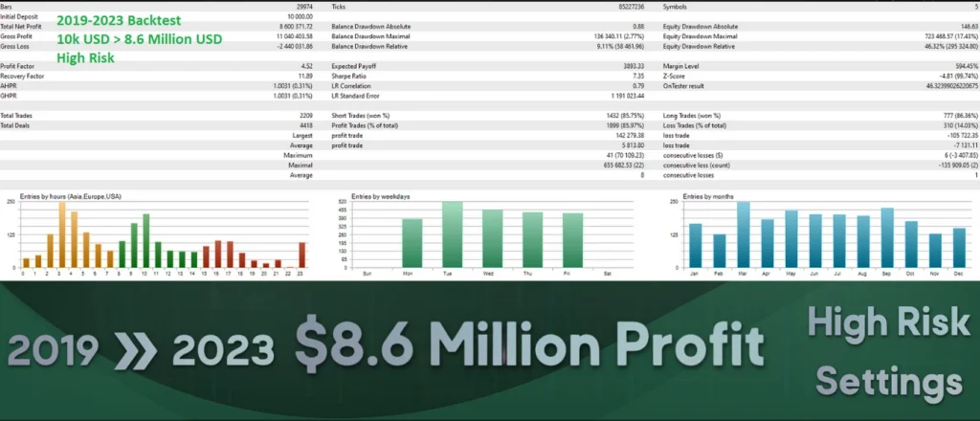Select maximal consecutive profit value 655 682.53 (22)
Viewport: 980px width, 421px height.
click(x=624, y=165)
